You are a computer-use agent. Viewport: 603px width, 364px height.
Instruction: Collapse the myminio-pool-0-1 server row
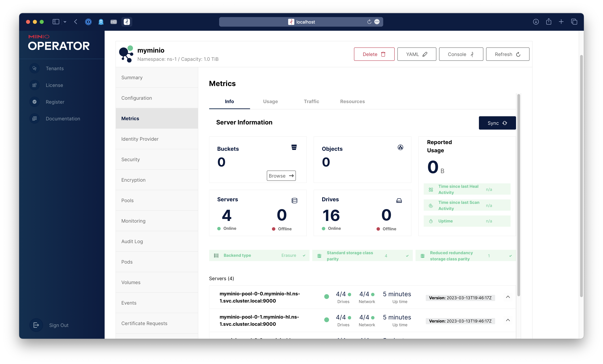point(508,320)
